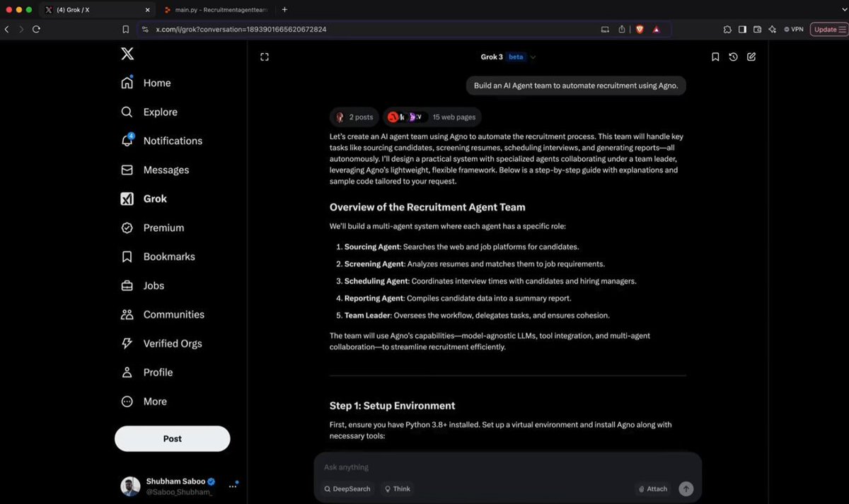The height and width of the screenshot is (504, 849).
Task: Open Grok conversation history icon
Action: pos(734,57)
